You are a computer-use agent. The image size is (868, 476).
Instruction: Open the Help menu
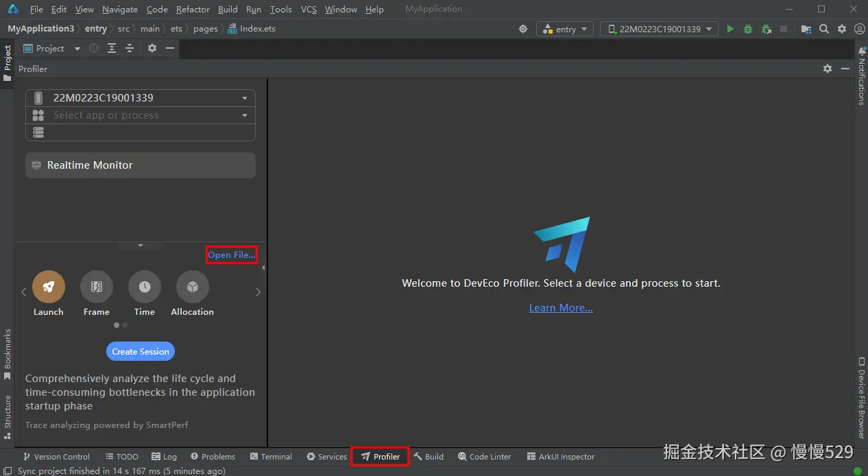click(374, 9)
